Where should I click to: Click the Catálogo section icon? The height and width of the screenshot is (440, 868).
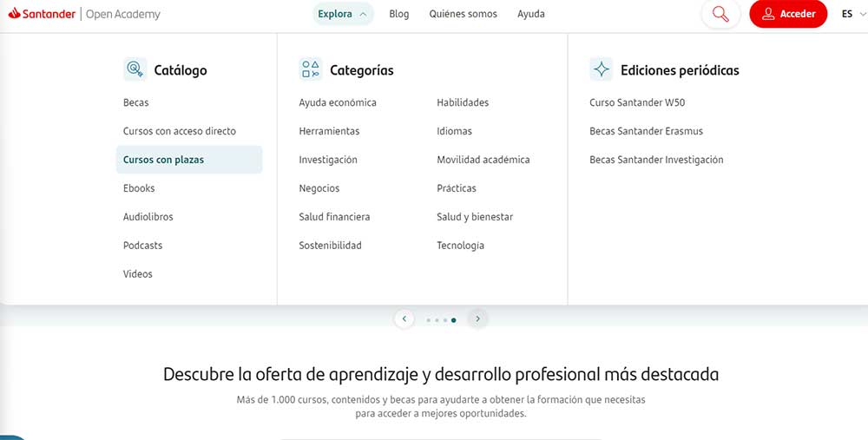point(135,69)
